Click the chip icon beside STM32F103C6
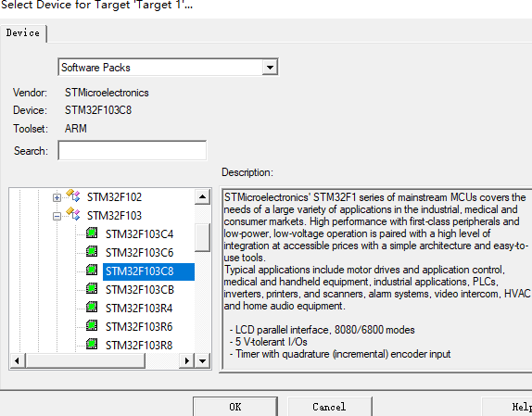This screenshot has height=416, width=532. coord(92,252)
